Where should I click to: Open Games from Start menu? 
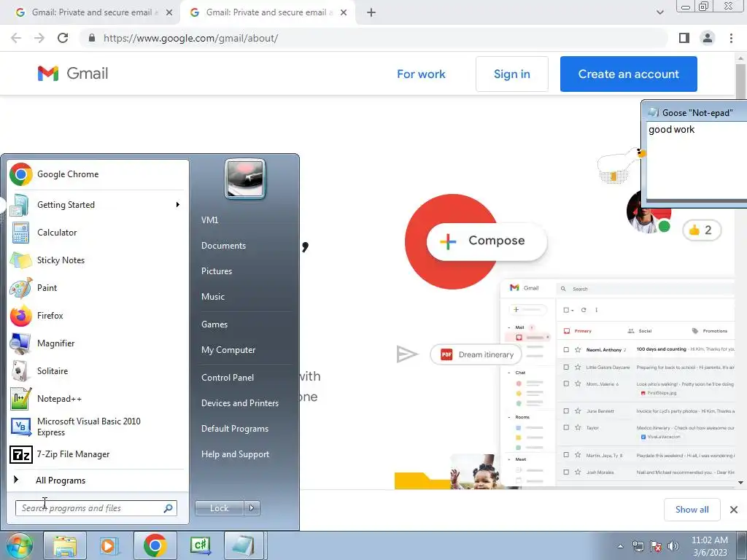214,324
